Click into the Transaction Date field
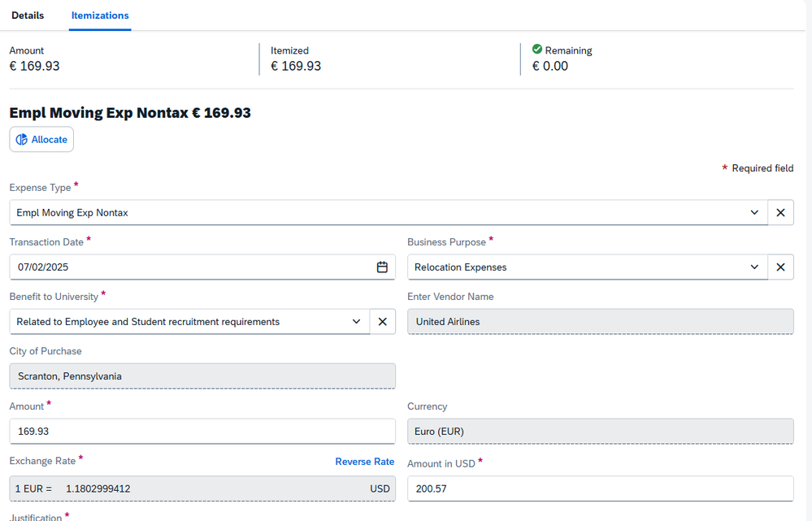Viewport: 812px width, 521px height. pos(187,267)
